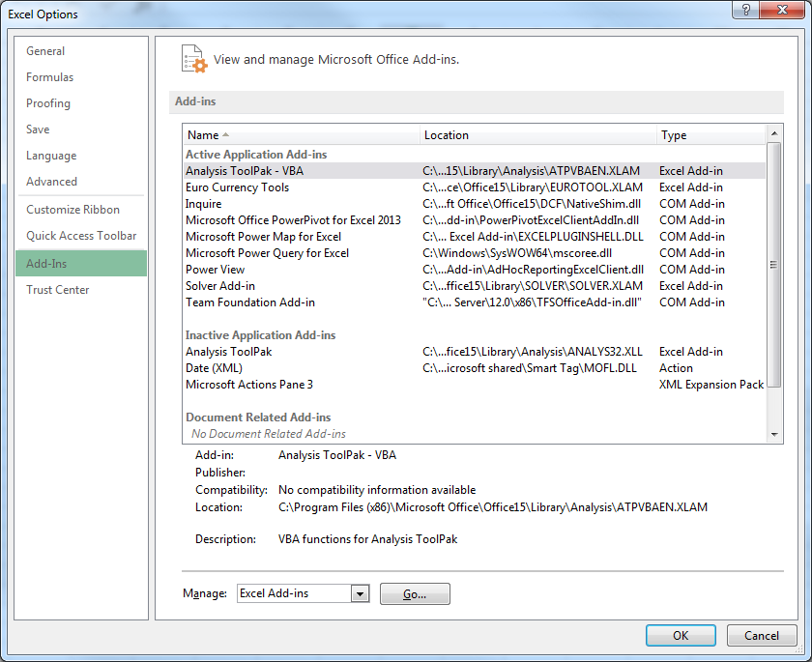Click the Help question mark button
Image resolution: width=812 pixels, height=662 pixels.
click(746, 10)
